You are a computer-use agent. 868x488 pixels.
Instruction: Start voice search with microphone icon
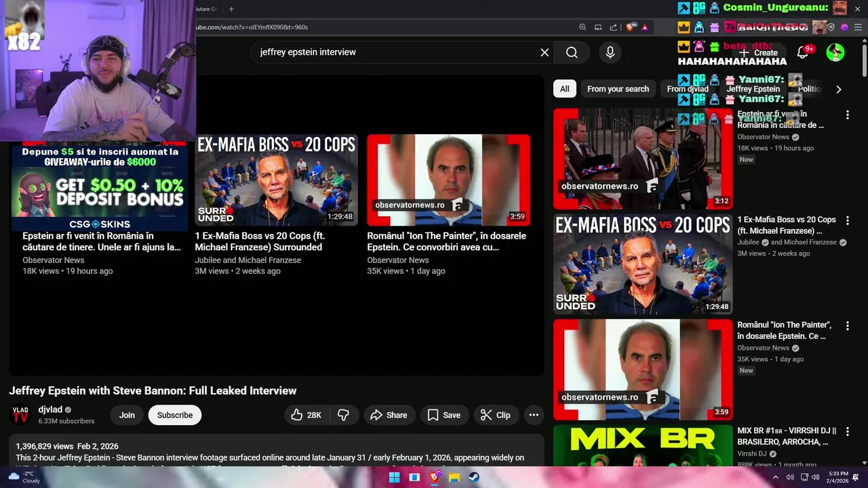coord(610,52)
